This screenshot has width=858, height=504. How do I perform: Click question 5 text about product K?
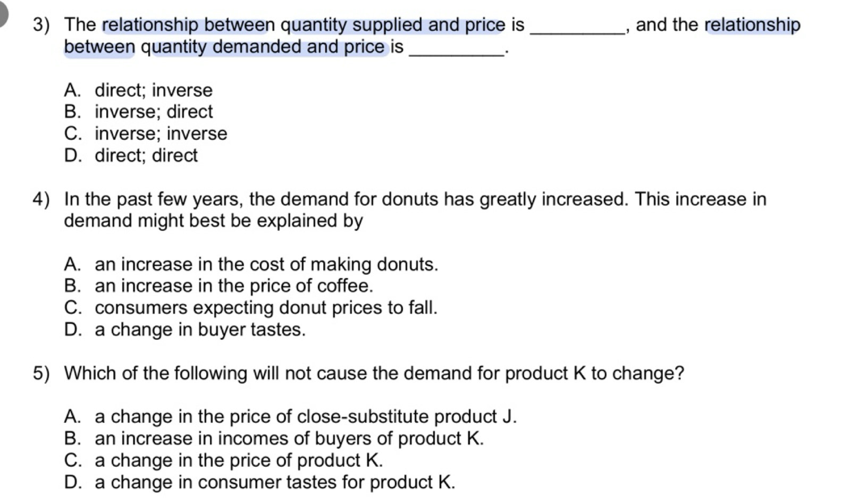(373, 373)
